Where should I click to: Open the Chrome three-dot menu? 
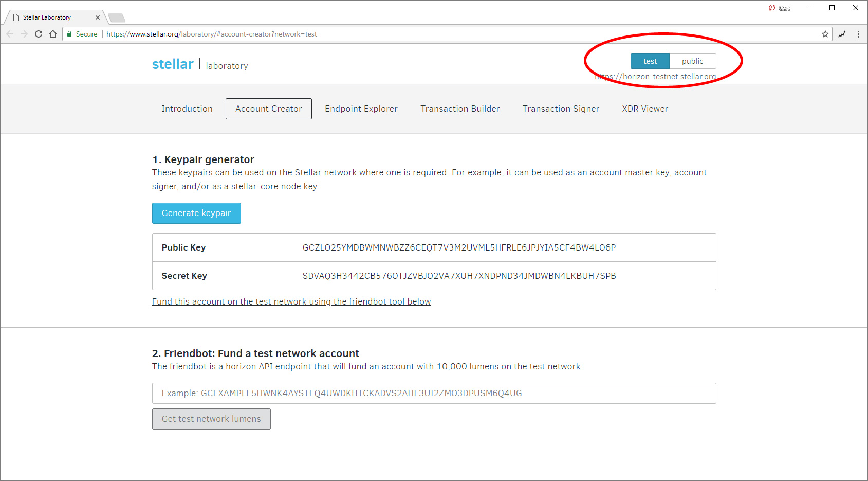click(x=858, y=34)
